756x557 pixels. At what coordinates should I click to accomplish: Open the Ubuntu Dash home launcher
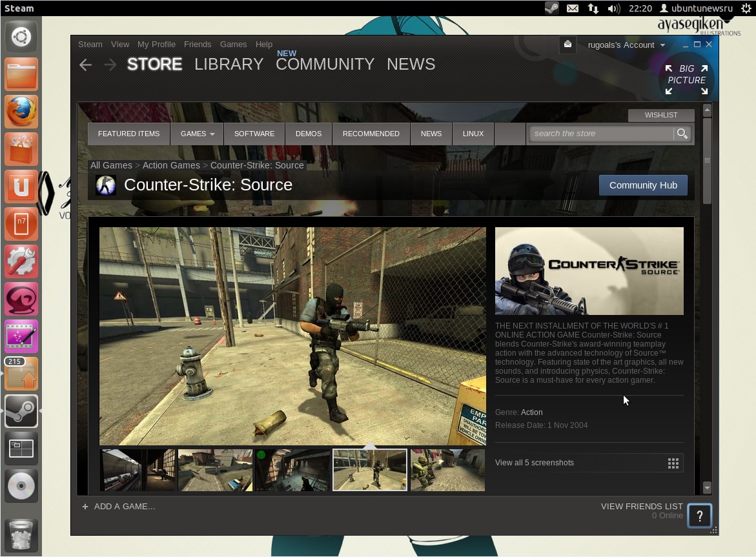click(x=21, y=37)
